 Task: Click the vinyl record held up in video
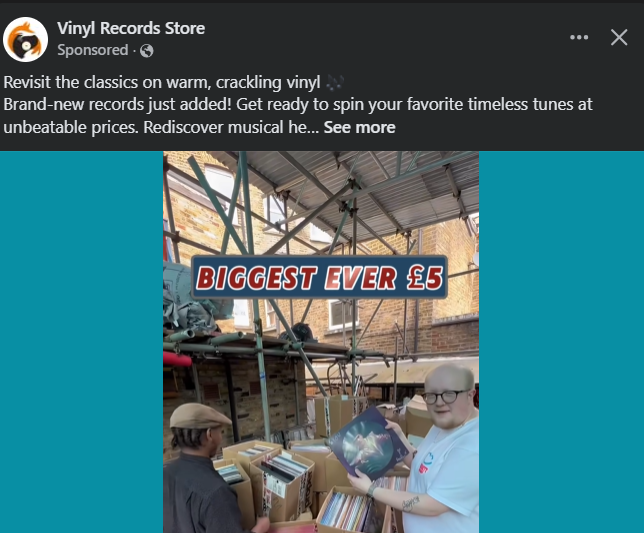368,443
